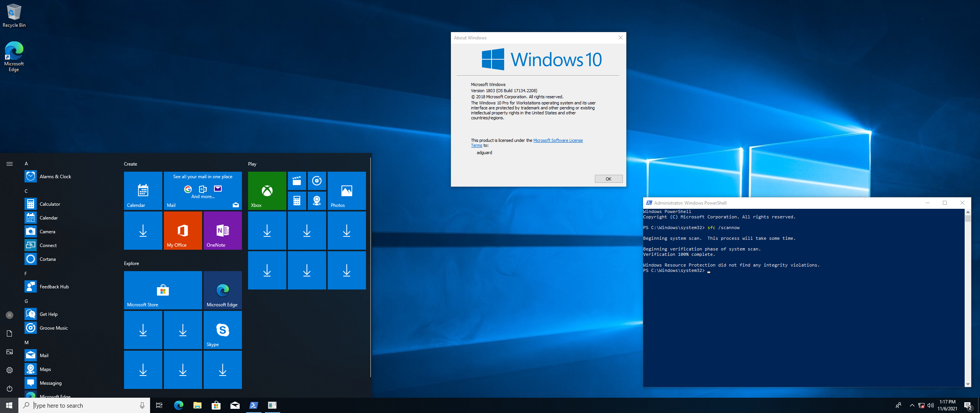Open Settings gear in Start sidebar

tap(10, 370)
